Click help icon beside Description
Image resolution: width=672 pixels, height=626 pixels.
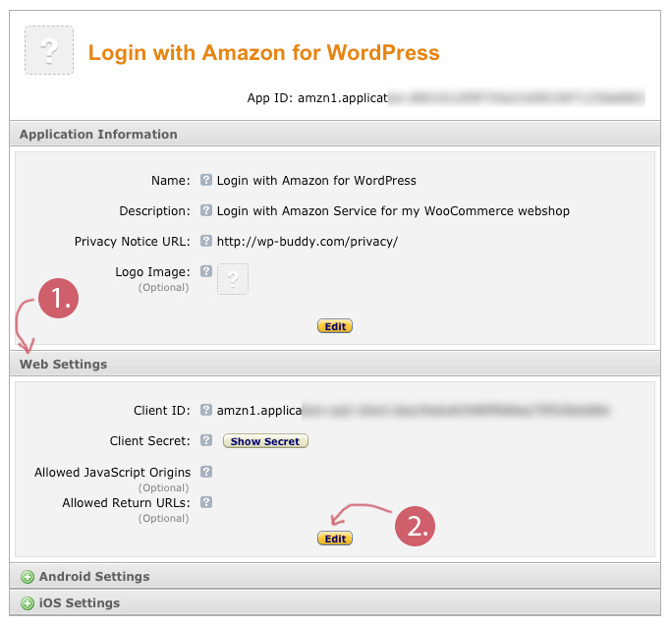[x=206, y=210]
